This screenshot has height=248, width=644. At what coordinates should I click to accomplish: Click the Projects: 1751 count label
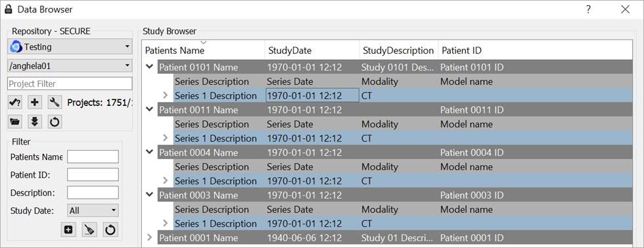[100, 103]
